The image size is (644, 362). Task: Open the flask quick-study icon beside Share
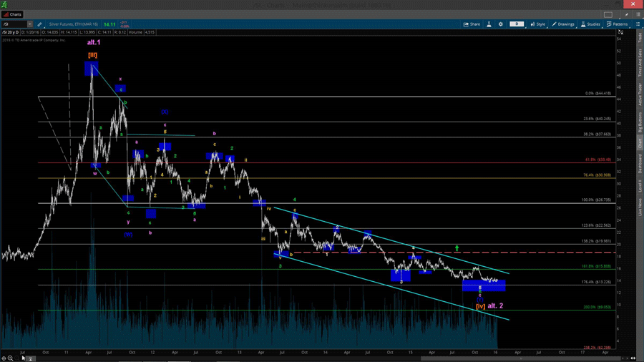click(x=489, y=24)
